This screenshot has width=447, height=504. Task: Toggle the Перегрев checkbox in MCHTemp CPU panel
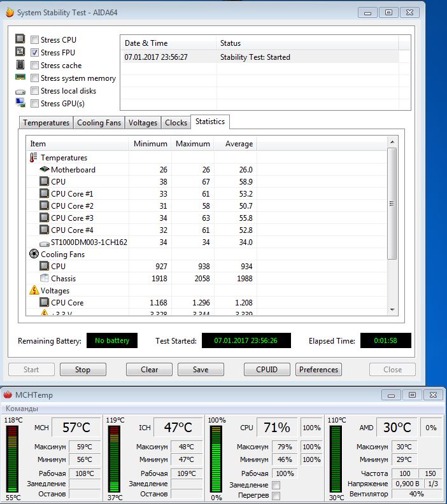tap(276, 496)
